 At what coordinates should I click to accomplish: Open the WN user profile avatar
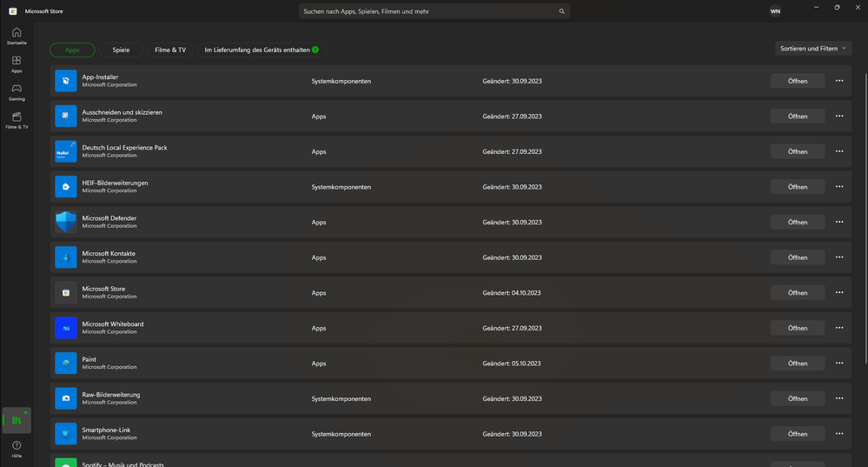point(775,11)
